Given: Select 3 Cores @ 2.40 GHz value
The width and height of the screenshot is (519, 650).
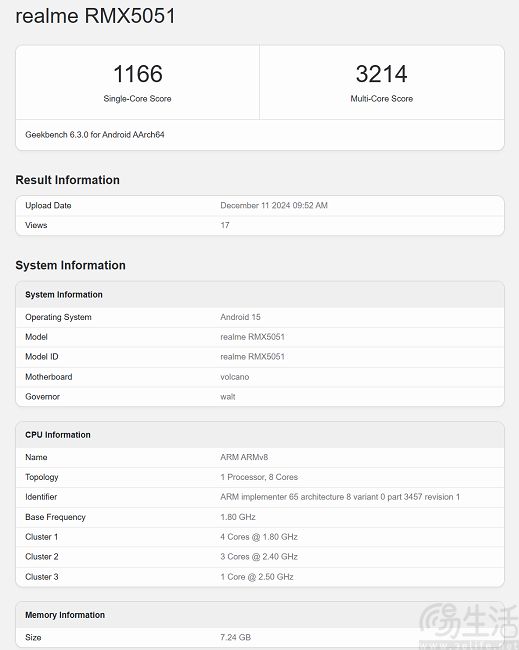Looking at the screenshot, I should (x=259, y=557).
